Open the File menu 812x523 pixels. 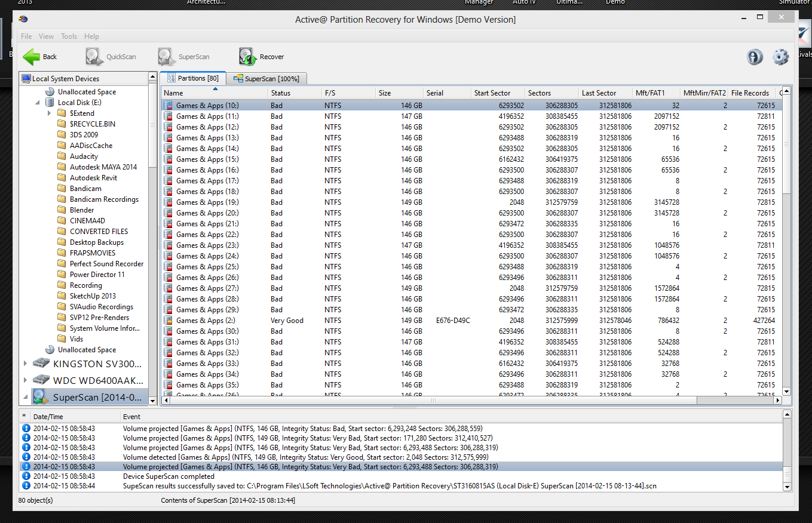pos(26,36)
